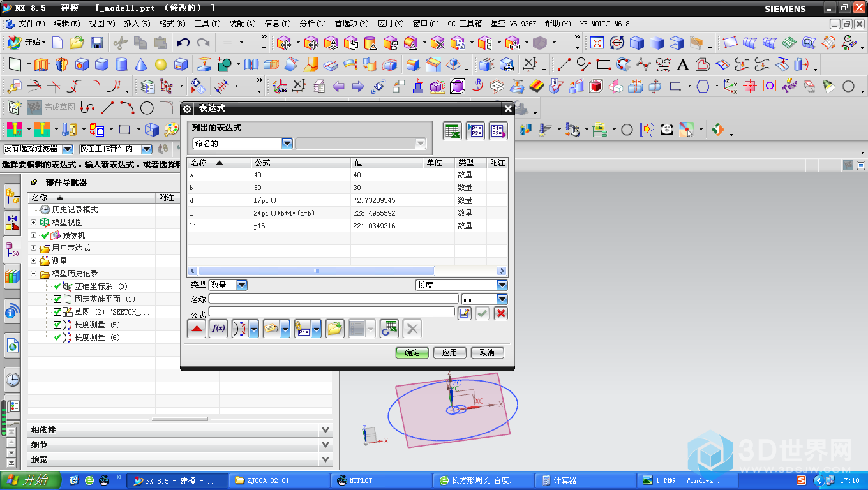The image size is (868, 490).
Task: Click the New file icon in toolbar
Action: click(57, 43)
